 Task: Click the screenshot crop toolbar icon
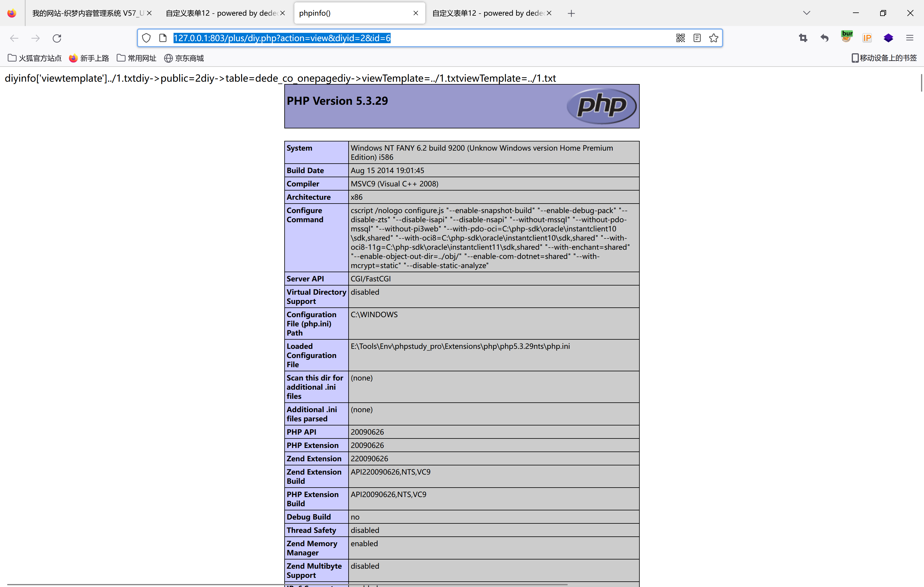pos(803,38)
